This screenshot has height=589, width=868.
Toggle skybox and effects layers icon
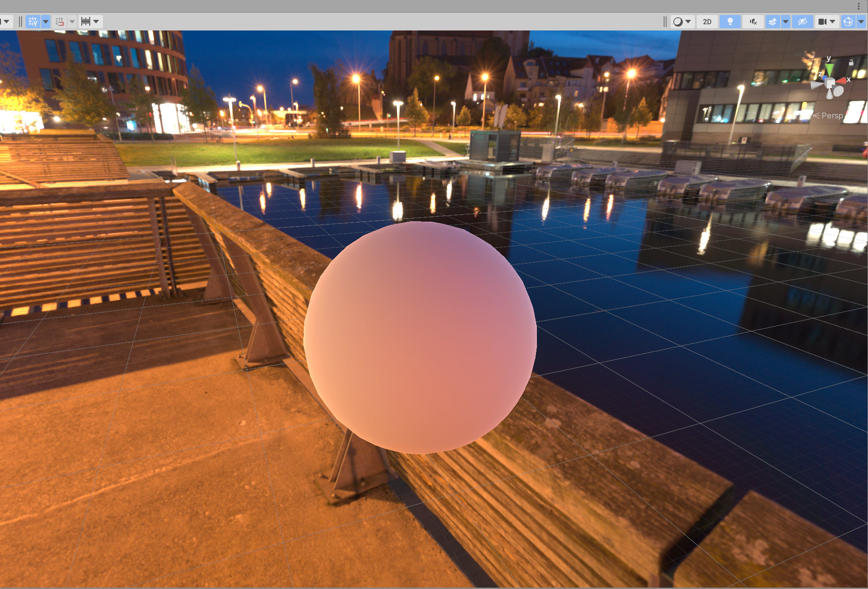pos(772,21)
